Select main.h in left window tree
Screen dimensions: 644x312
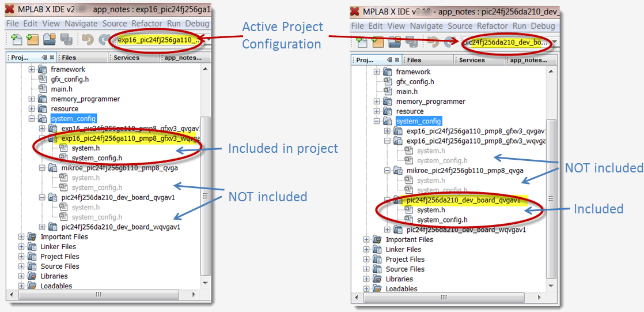click(x=61, y=89)
